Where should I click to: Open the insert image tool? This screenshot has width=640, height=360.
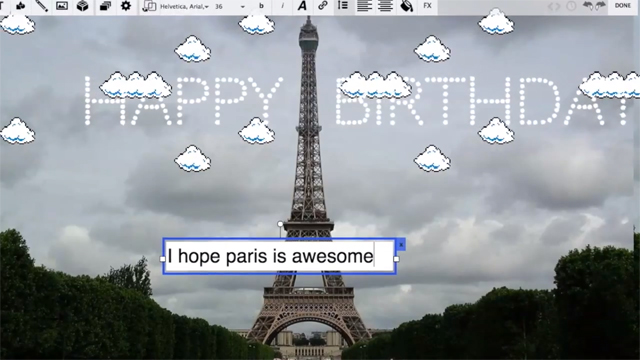pos(62,6)
